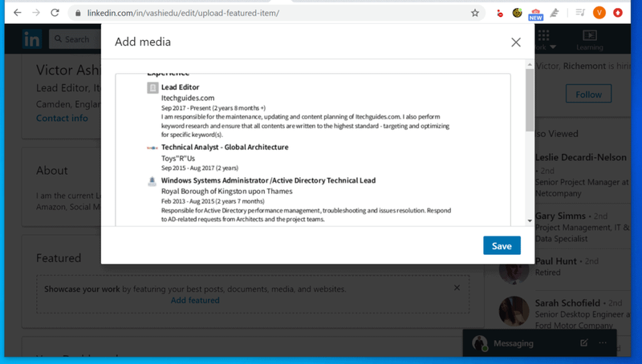Select 'Feb 2013 - Aug 2015' date range
The height and width of the screenshot is (364, 642).
click(188, 201)
